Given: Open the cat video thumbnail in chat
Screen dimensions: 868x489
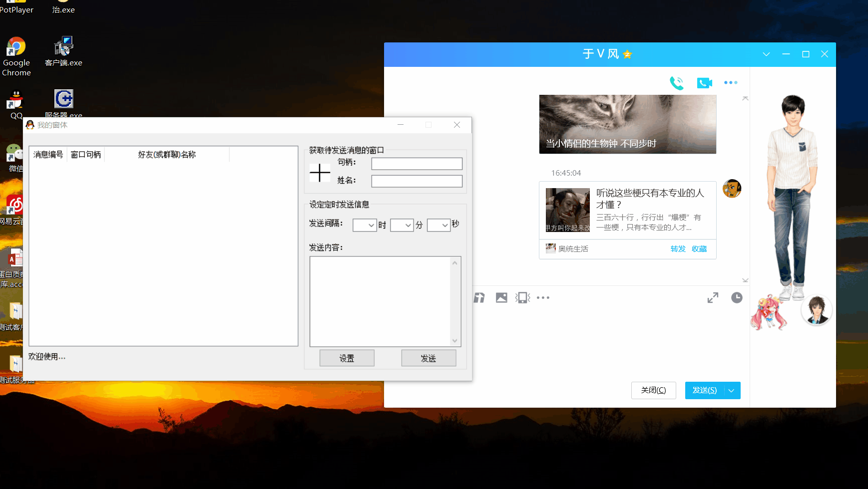Looking at the screenshot, I should click(x=627, y=124).
